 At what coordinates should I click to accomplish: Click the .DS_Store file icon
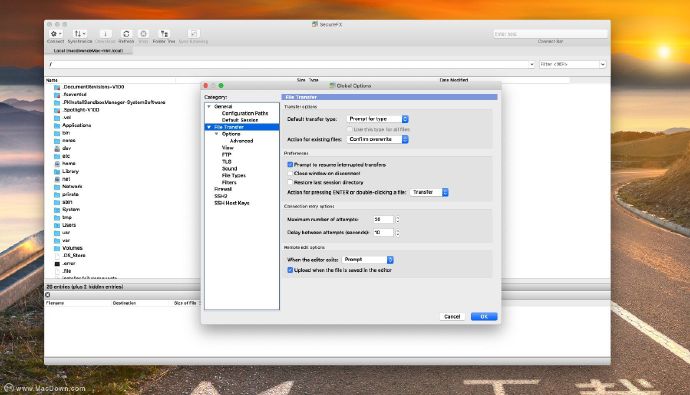coord(57,256)
